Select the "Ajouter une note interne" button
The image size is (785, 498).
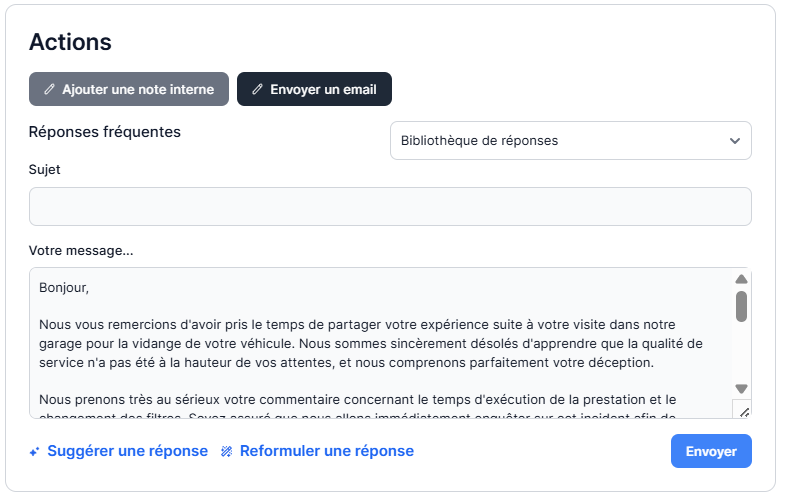point(129,89)
